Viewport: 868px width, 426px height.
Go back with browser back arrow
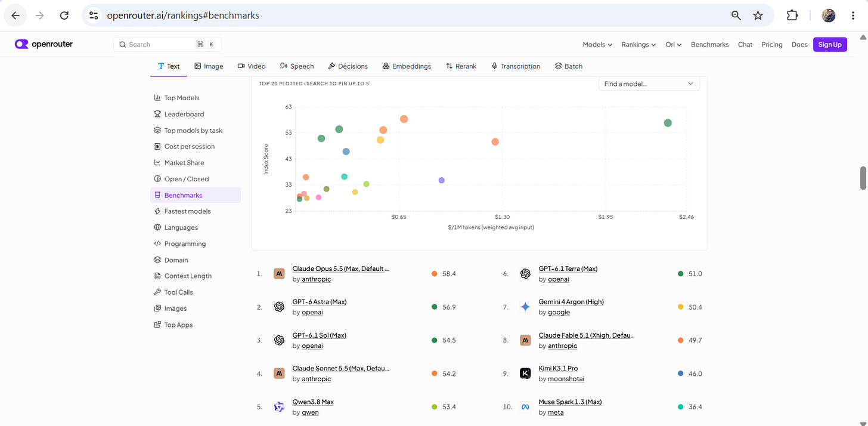coord(15,16)
